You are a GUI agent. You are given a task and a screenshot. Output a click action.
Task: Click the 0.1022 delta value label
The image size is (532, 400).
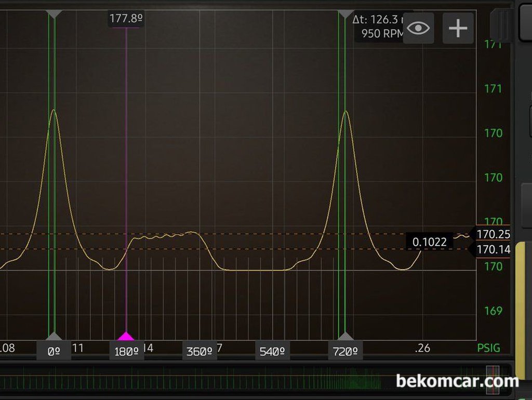[429, 242]
